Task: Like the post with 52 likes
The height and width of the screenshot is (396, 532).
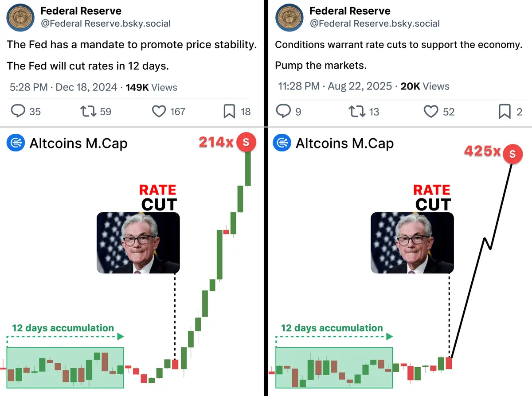Action: coord(430,111)
